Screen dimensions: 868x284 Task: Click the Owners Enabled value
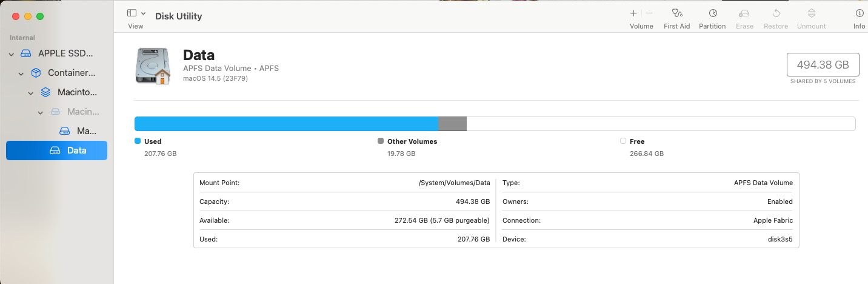pyautogui.click(x=780, y=201)
